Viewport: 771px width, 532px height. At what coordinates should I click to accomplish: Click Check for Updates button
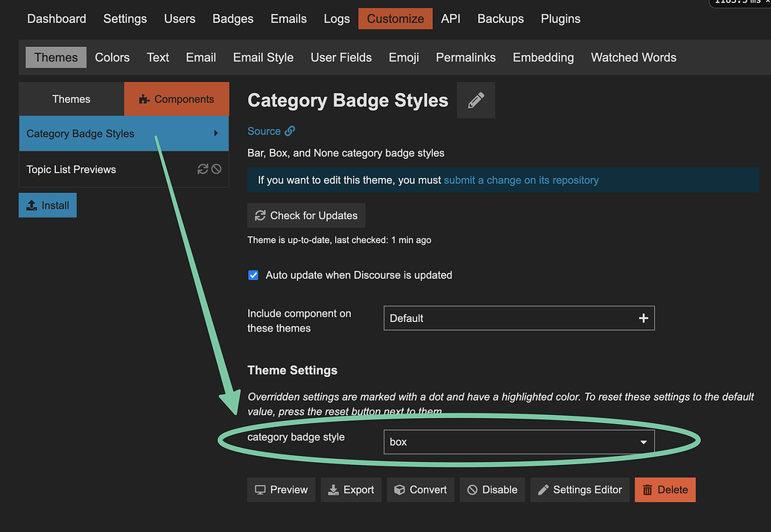tap(306, 215)
